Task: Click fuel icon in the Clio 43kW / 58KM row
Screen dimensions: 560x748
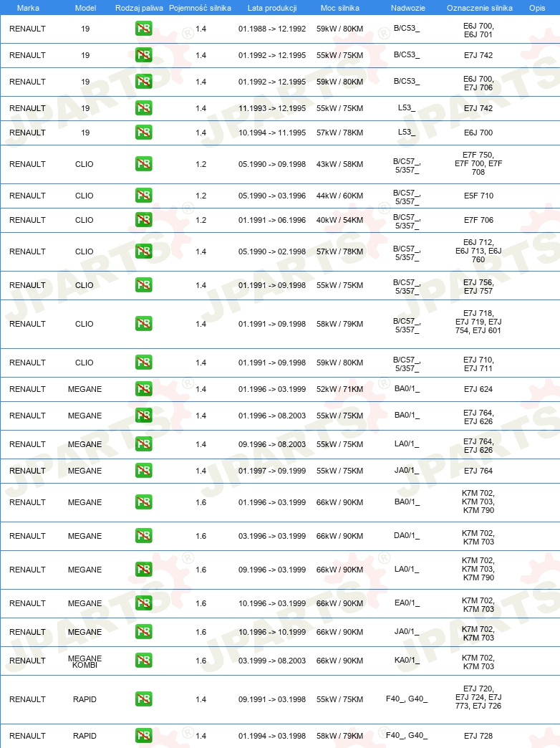Action: [143, 164]
